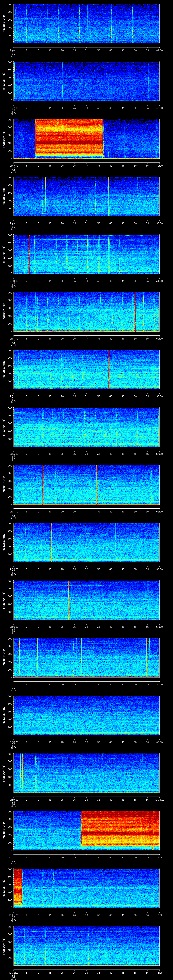Click the red vertical line in the 9:56:00 spectrogram
This screenshot has height=980, width=173.
coord(68,600)
